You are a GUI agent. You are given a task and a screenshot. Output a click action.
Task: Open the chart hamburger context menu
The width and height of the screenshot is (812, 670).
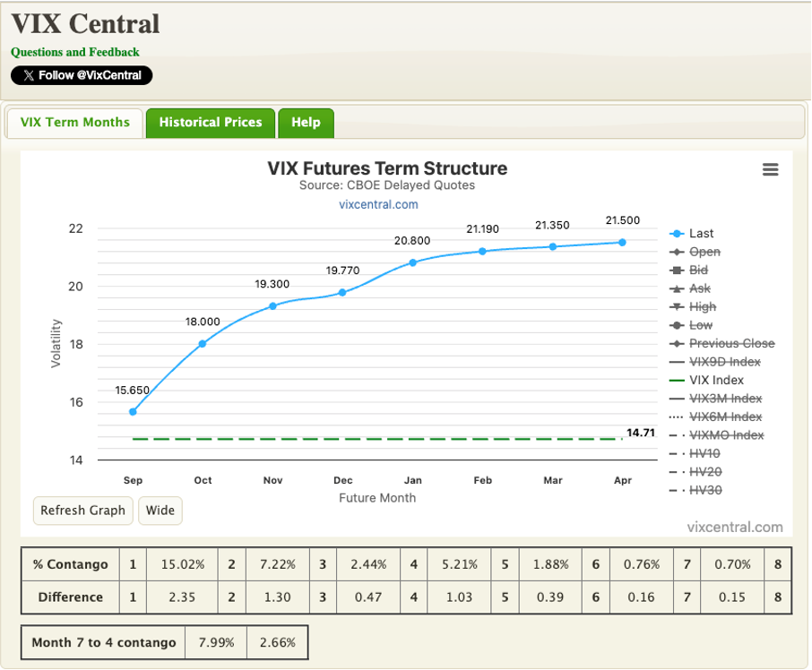click(x=770, y=169)
